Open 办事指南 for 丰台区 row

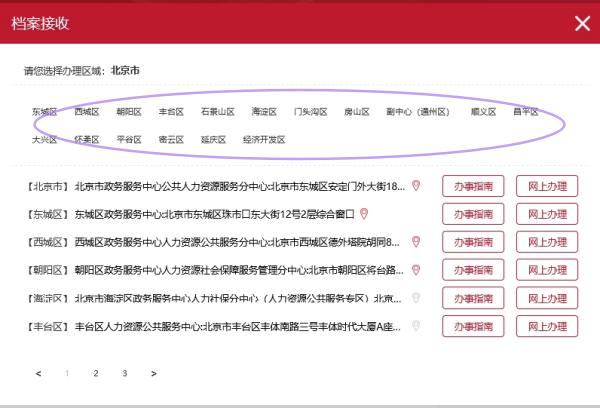[x=473, y=326]
